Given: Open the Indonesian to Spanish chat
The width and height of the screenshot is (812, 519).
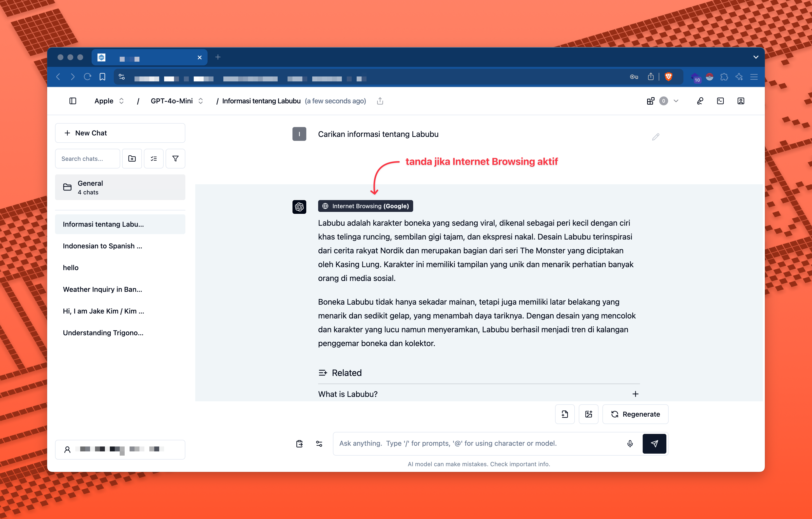Looking at the screenshot, I should click(120, 246).
